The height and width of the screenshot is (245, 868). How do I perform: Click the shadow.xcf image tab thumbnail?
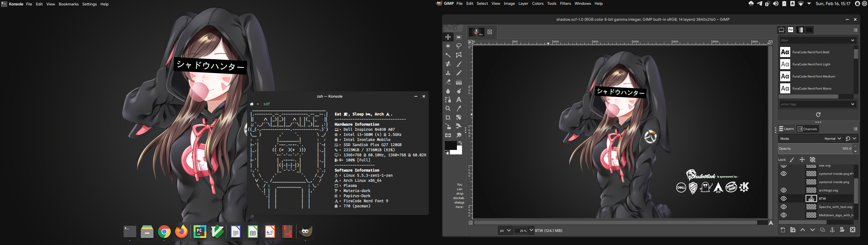[476, 32]
